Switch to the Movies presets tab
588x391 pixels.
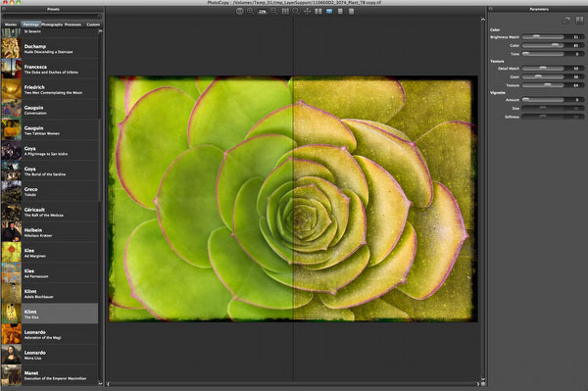click(x=11, y=24)
